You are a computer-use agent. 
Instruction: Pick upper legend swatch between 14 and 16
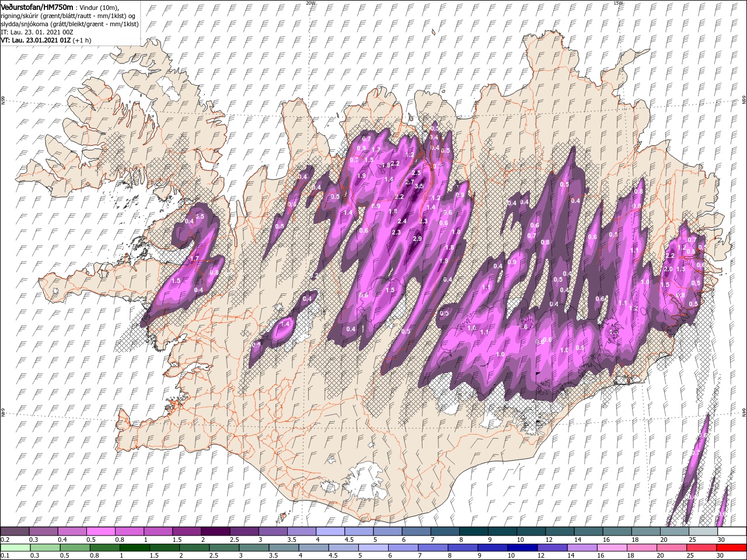588,531
